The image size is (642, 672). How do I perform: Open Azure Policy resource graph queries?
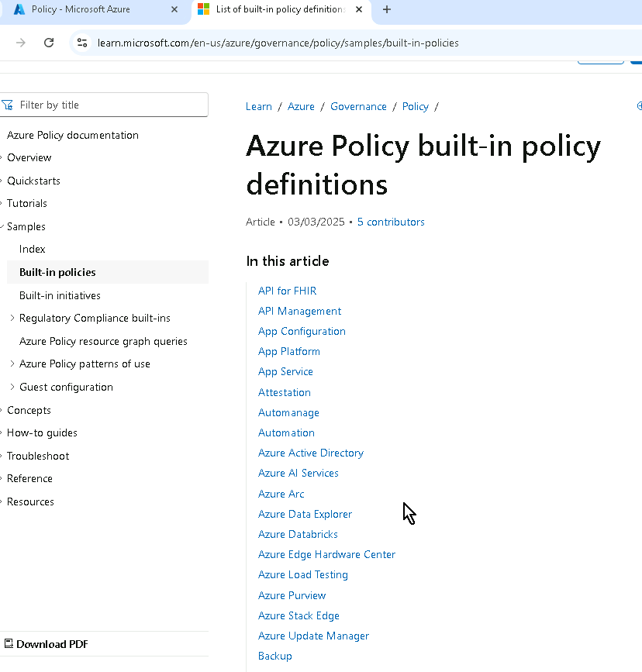point(103,341)
